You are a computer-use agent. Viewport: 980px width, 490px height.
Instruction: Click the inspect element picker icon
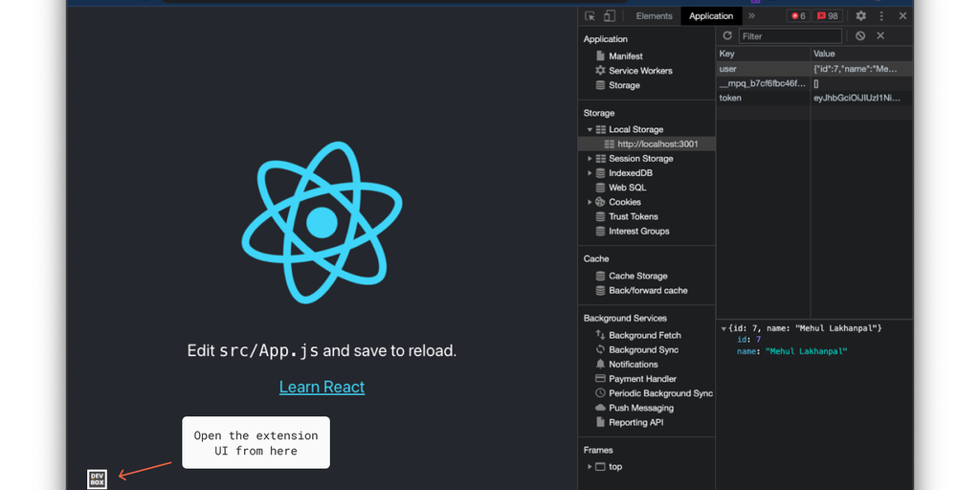tap(590, 16)
